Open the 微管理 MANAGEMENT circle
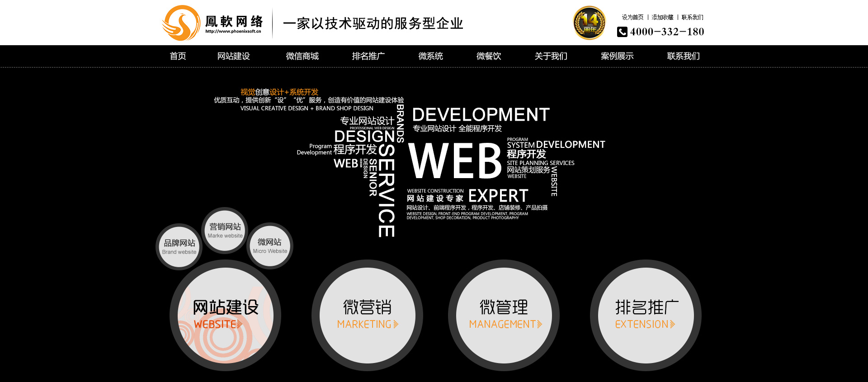Viewport: 868px width, 382px height. (x=504, y=315)
